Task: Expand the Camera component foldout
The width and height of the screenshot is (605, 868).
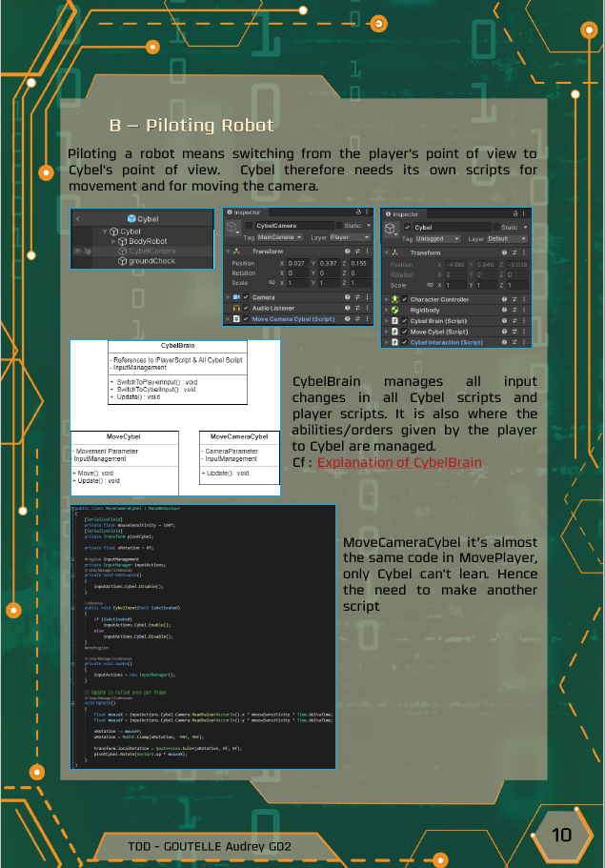Action: point(228,297)
